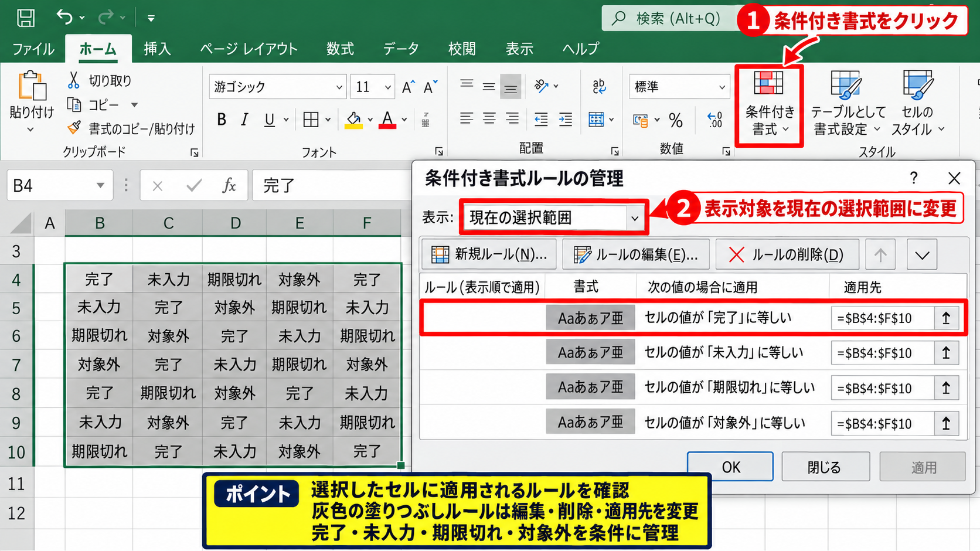The image size is (980, 551).
Task: Click the increase indent icon
Action: [566, 120]
